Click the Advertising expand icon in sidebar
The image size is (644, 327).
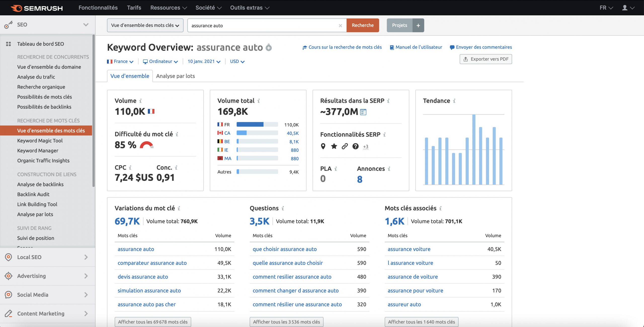click(86, 276)
